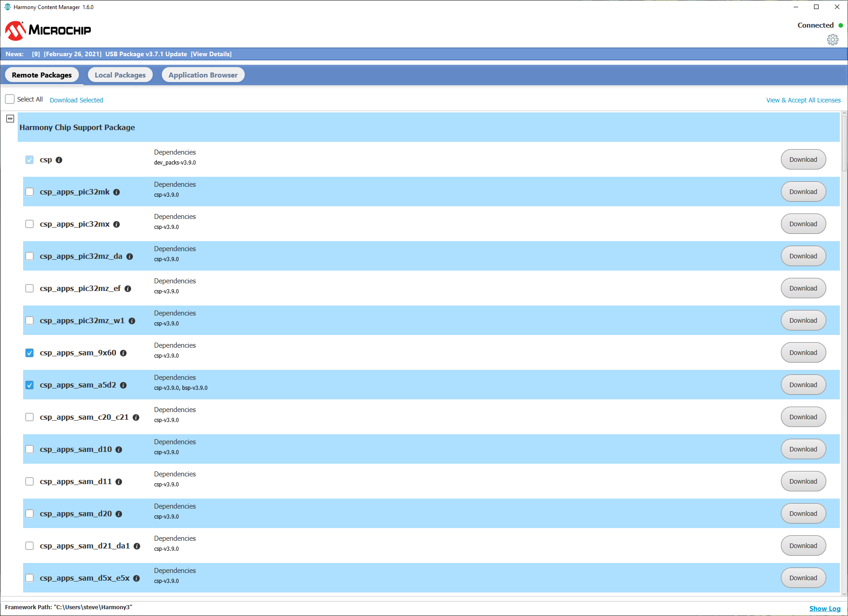The width and height of the screenshot is (848, 616).
Task: Open the info icon next to csp
Action: (x=59, y=160)
